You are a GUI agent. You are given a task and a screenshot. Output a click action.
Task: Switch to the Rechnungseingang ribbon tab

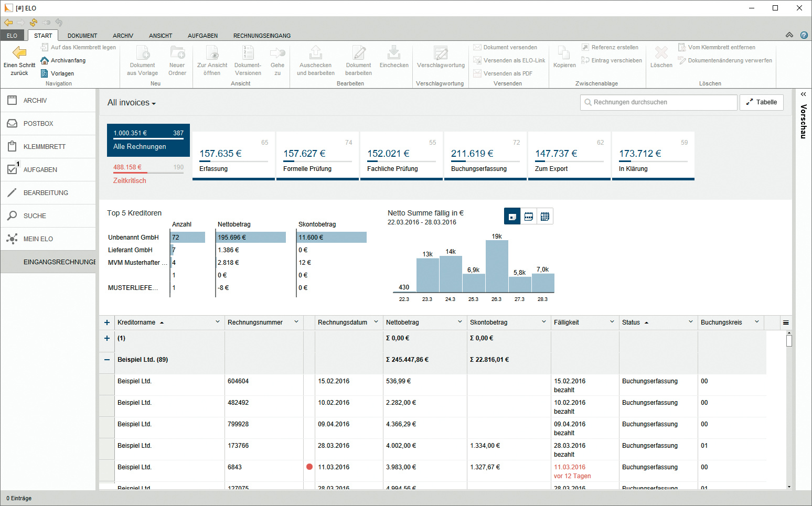(262, 36)
